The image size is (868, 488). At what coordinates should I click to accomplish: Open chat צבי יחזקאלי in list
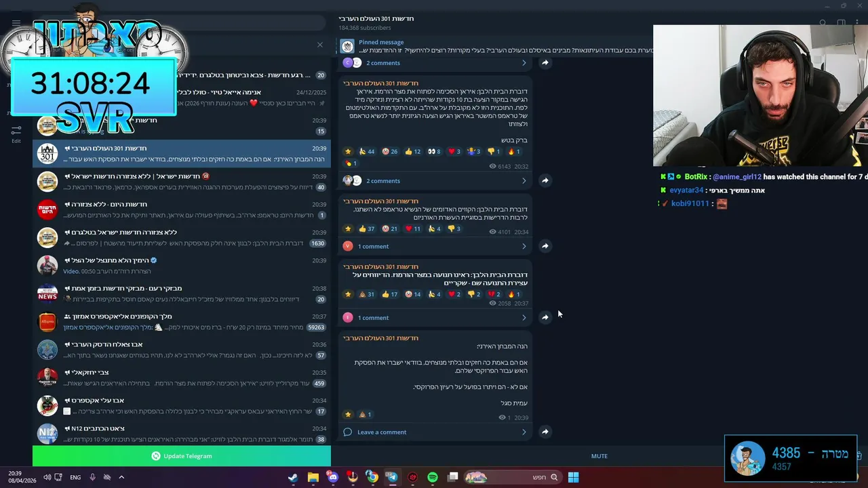click(182, 378)
